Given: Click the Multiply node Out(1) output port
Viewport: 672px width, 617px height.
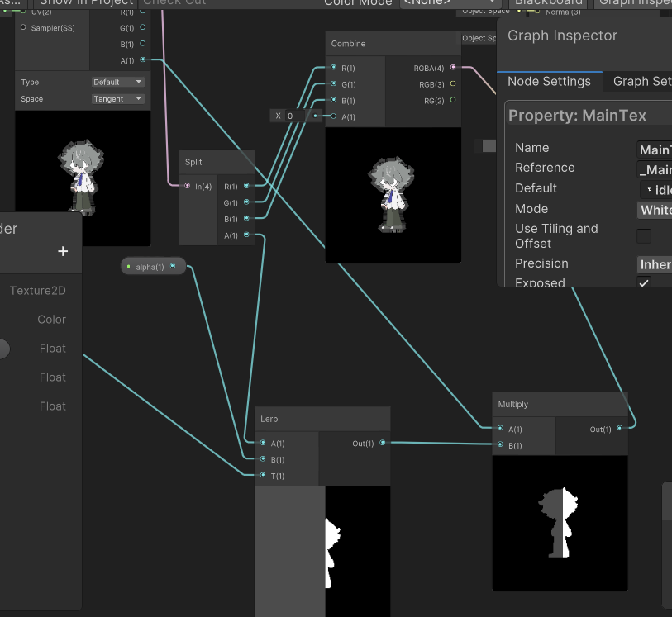Looking at the screenshot, I should coord(620,429).
